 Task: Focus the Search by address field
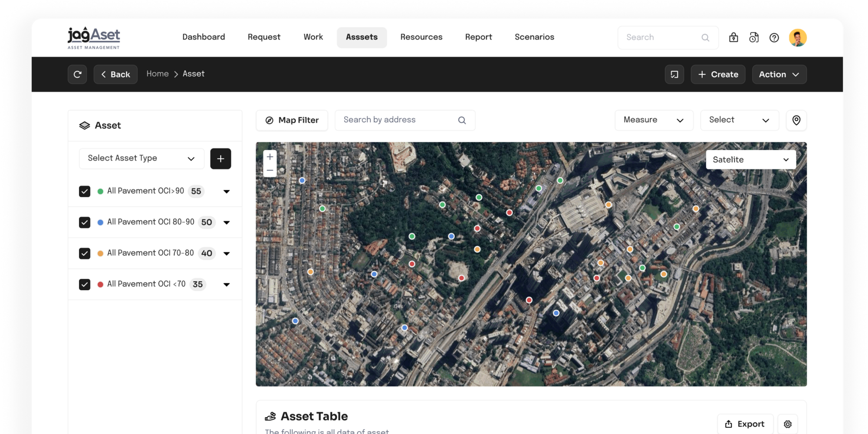pos(405,120)
